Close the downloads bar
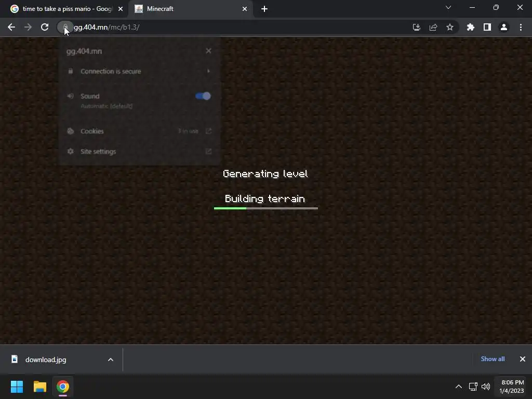532x399 pixels. coord(523,359)
